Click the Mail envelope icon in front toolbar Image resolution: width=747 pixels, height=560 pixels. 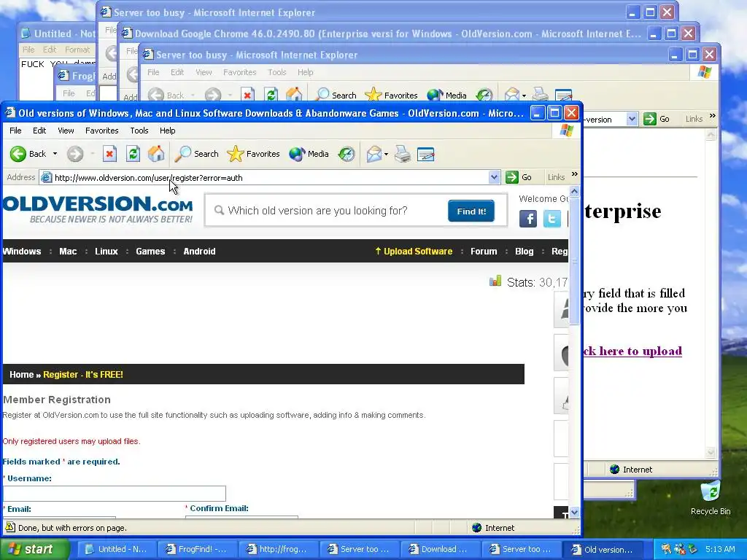pyautogui.click(x=374, y=154)
